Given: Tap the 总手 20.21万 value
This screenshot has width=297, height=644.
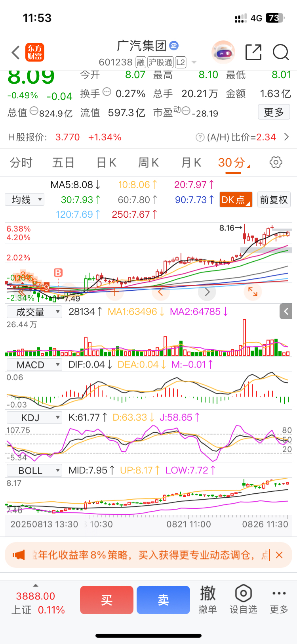Looking at the screenshot, I should click(186, 94).
